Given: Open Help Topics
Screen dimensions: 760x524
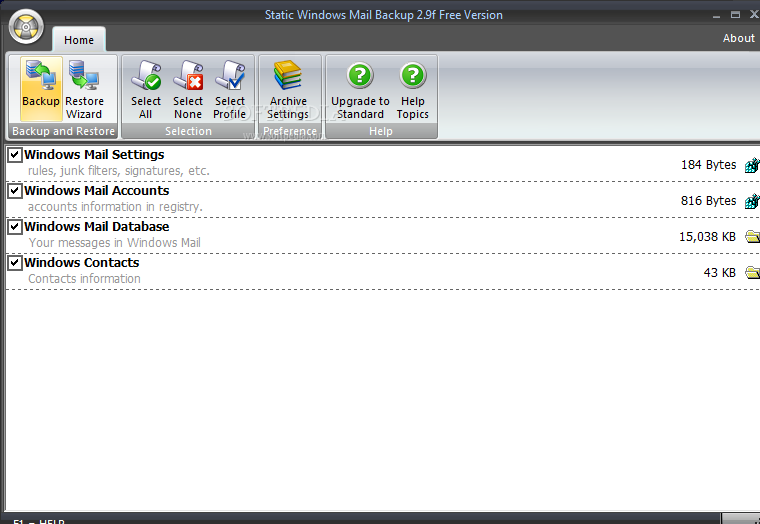Looking at the screenshot, I should pyautogui.click(x=412, y=89).
